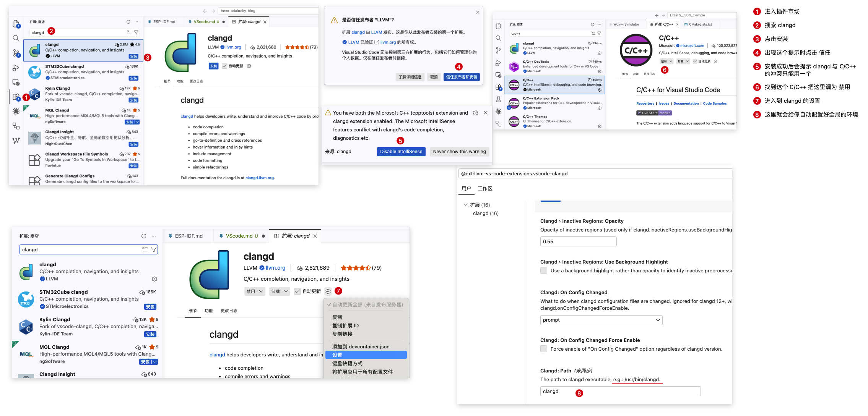Open Explorer in the LittleFS_JSON_Example window

pyautogui.click(x=498, y=26)
